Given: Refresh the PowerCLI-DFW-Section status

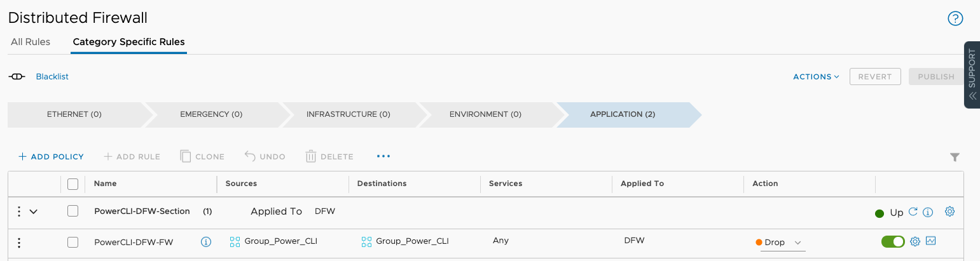Looking at the screenshot, I should click(913, 212).
